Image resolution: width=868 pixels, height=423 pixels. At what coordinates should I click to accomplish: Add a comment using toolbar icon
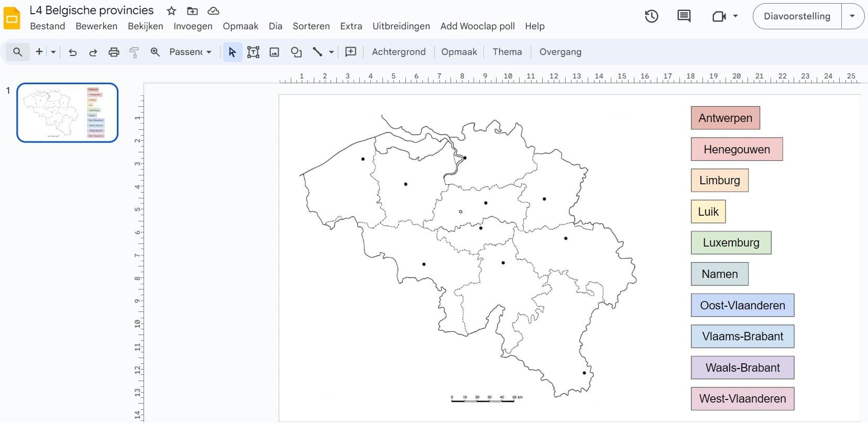pyautogui.click(x=351, y=52)
